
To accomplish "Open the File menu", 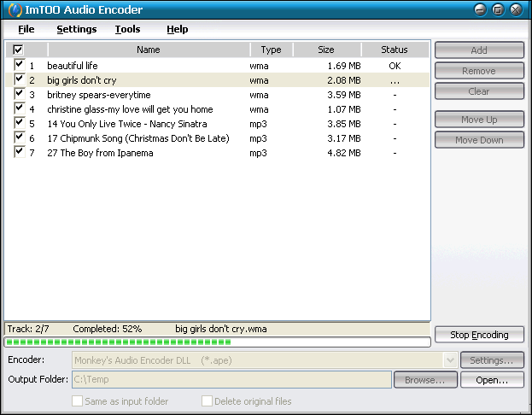I will click(26, 29).
